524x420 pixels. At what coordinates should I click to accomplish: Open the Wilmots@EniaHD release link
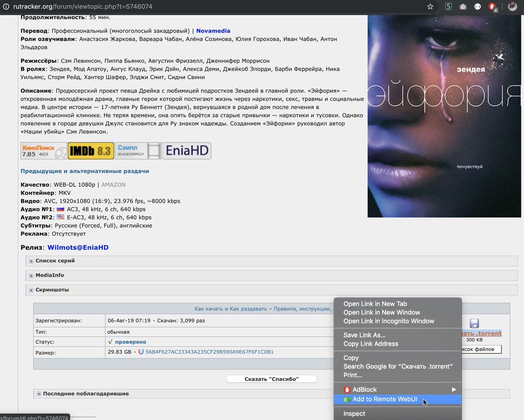click(x=78, y=247)
